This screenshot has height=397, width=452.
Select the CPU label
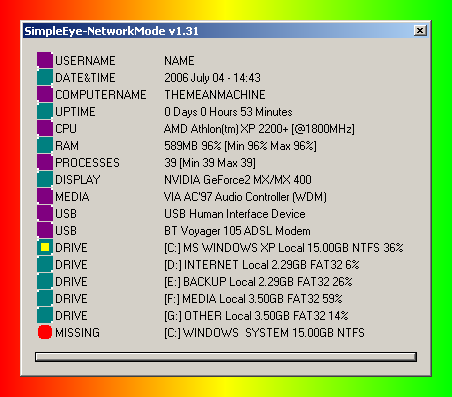pyautogui.click(x=66, y=129)
